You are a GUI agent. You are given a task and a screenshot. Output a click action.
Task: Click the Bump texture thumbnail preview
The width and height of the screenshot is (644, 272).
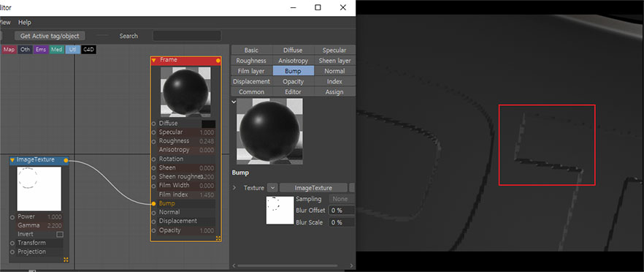point(280,211)
